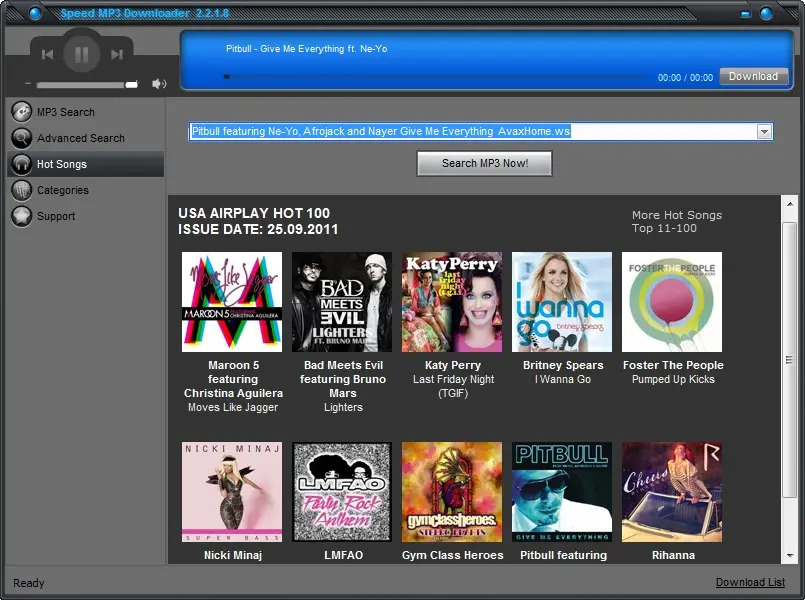This screenshot has width=805, height=600.
Task: Select Katy Perry Last Friday Night cover
Action: pos(452,302)
